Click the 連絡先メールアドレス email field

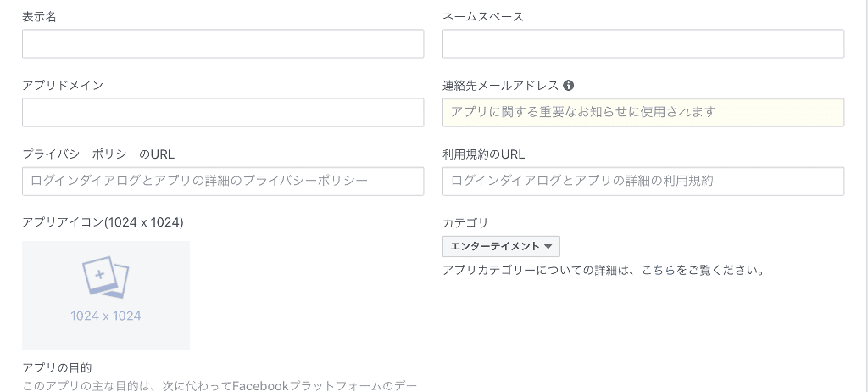pyautogui.click(x=643, y=113)
